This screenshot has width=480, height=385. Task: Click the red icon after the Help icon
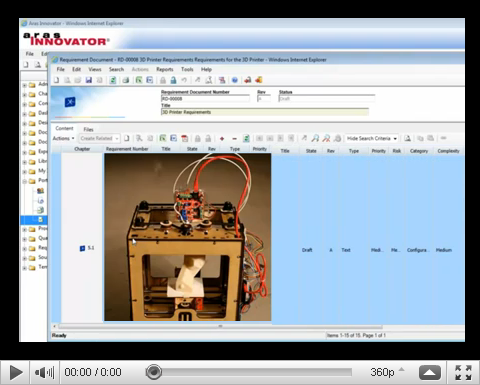pos(247,80)
